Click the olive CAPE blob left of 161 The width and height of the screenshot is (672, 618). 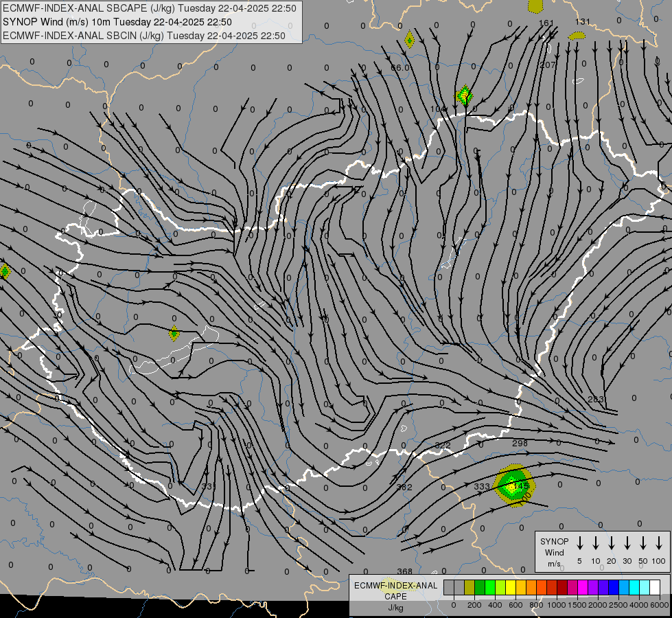(x=535, y=5)
